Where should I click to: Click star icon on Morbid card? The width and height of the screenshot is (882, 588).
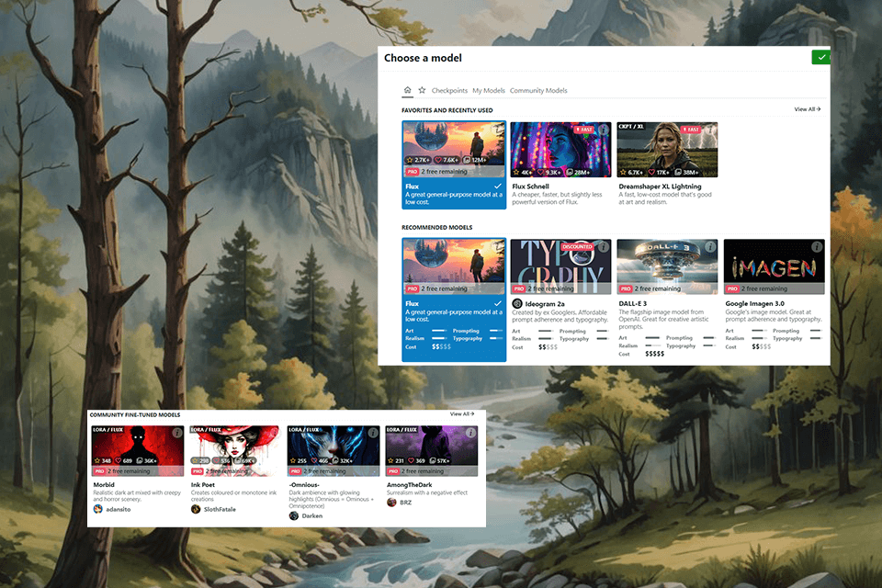(x=97, y=460)
